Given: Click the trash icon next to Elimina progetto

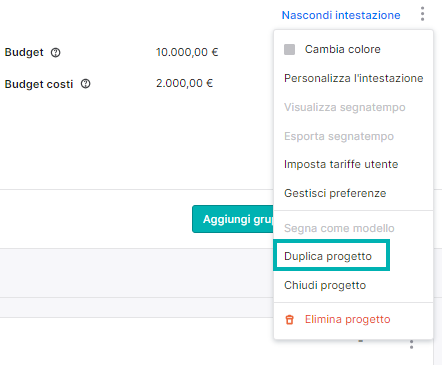Looking at the screenshot, I should [x=289, y=320].
